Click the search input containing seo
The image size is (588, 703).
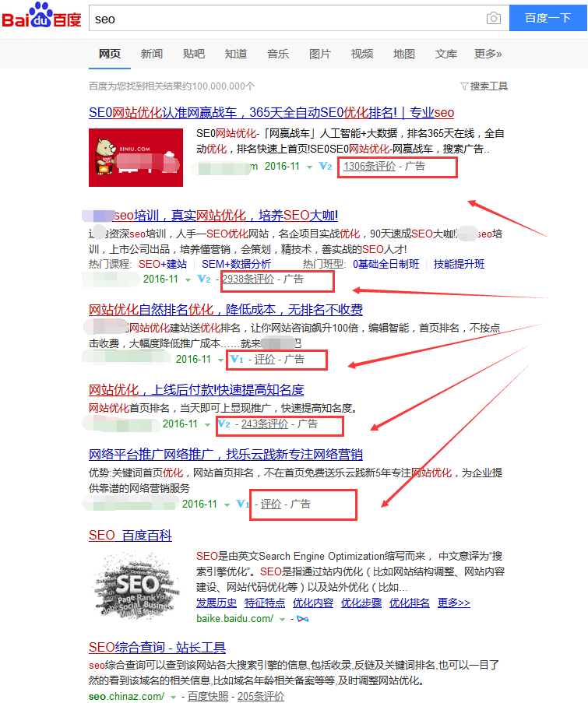point(287,19)
